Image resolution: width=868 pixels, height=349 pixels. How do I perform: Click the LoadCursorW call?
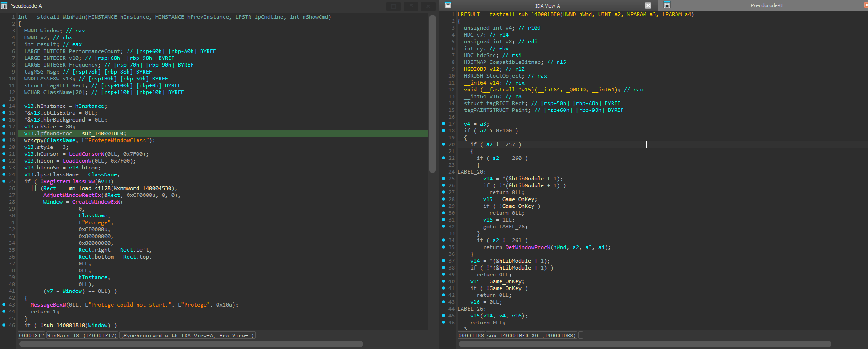point(86,154)
